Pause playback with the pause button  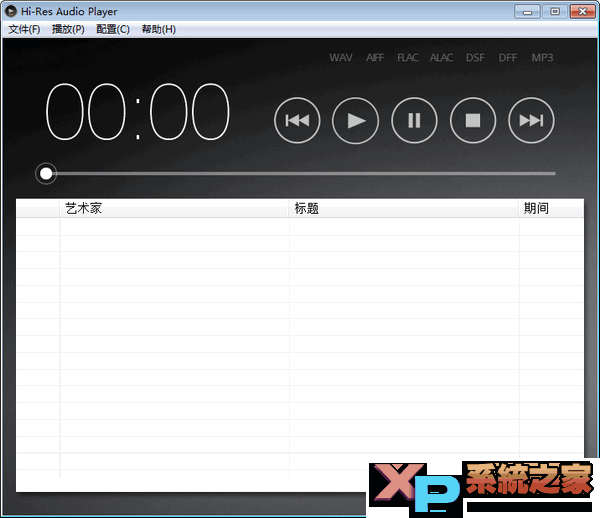(414, 121)
